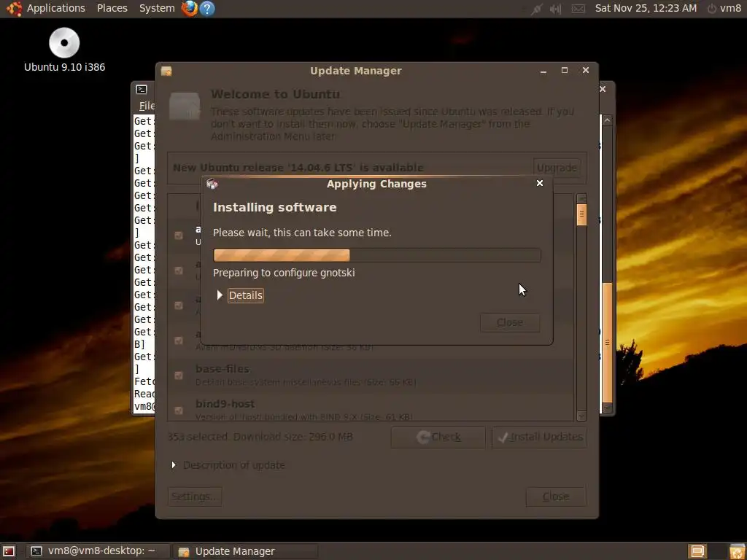This screenshot has height=560, width=747.
Task: Click the workspace switcher in bottom panel
Action: (697, 551)
